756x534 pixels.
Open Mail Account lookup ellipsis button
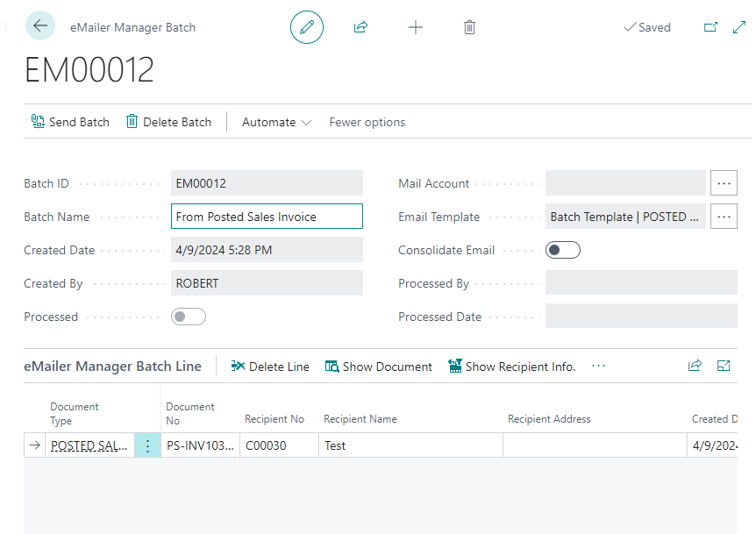[724, 183]
